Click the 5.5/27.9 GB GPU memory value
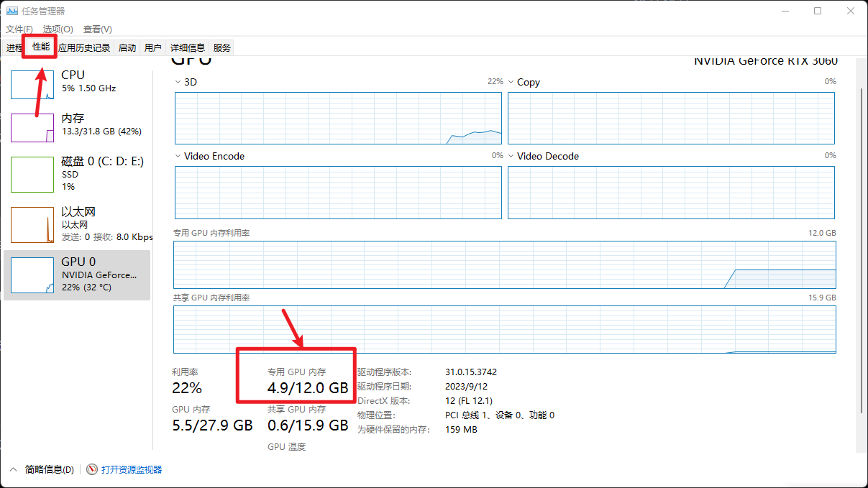868x488 pixels. 212,425
